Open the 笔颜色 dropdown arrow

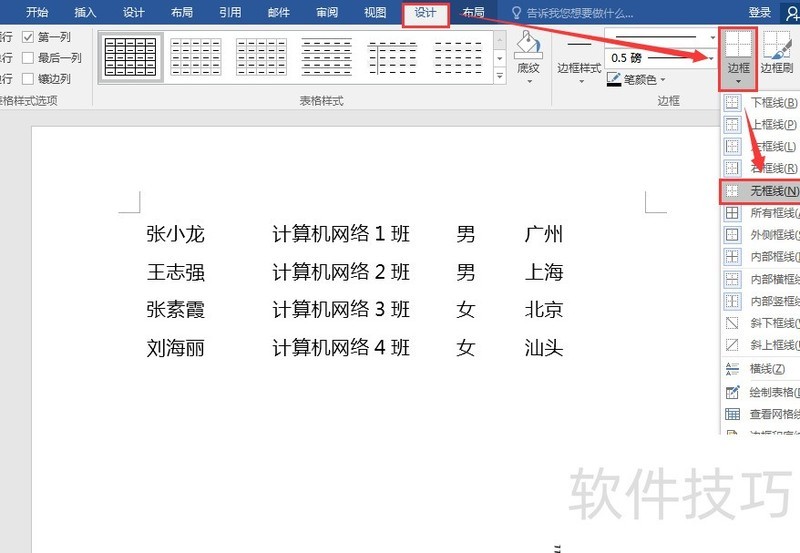click(x=663, y=80)
